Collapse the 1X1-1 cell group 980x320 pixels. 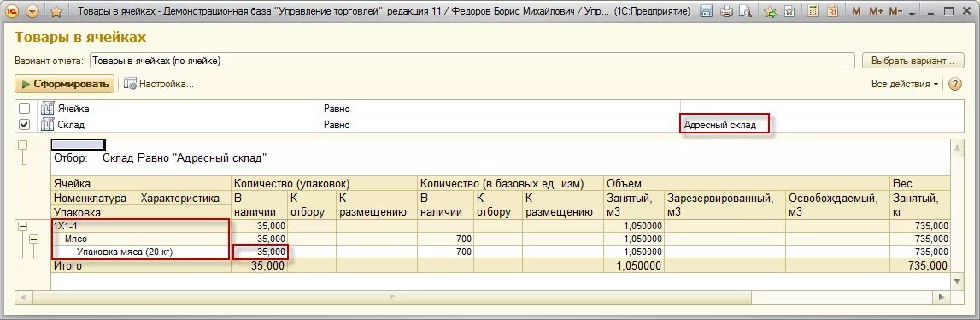pyautogui.click(x=23, y=226)
